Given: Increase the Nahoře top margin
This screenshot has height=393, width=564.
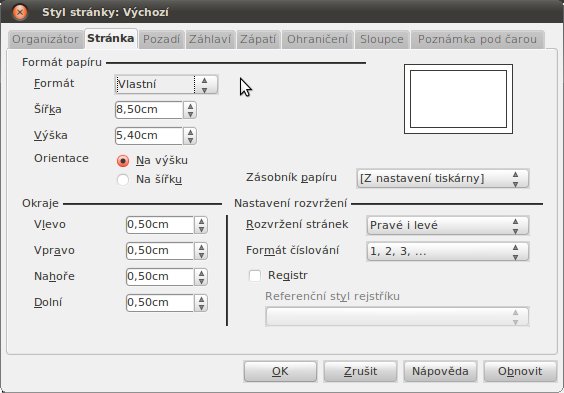Looking at the screenshot, I should 201,273.
